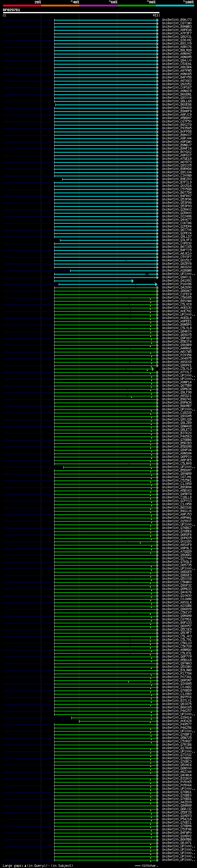The width and height of the screenshot is (197, 868).
Task: Select label UniRef100_Q42690
Action: (177, 287)
